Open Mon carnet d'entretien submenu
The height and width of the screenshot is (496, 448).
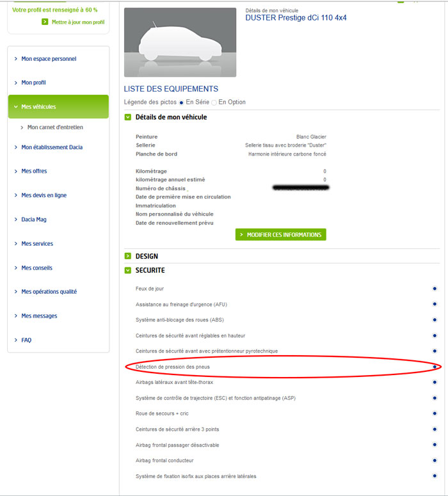pos(55,127)
